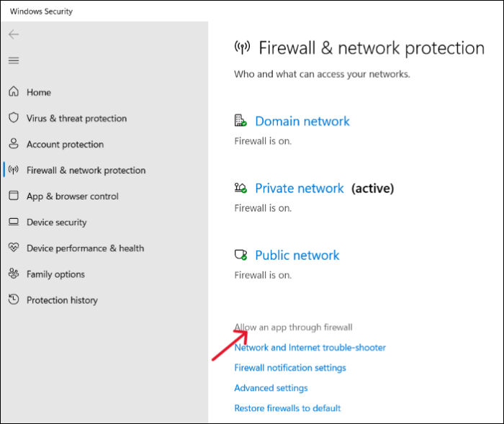Screen dimensions: 504x424
Task: Click the Family options people icon
Action: 14,274
